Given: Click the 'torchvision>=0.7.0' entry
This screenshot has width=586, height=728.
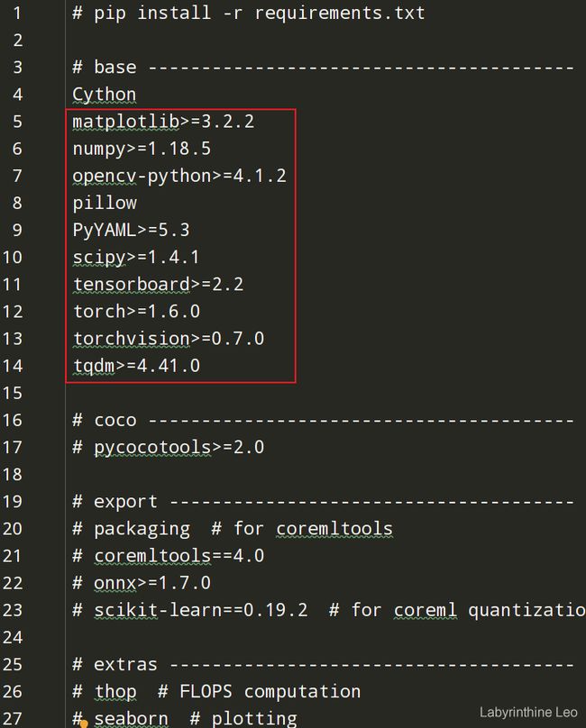Looking at the screenshot, I should (169, 339).
